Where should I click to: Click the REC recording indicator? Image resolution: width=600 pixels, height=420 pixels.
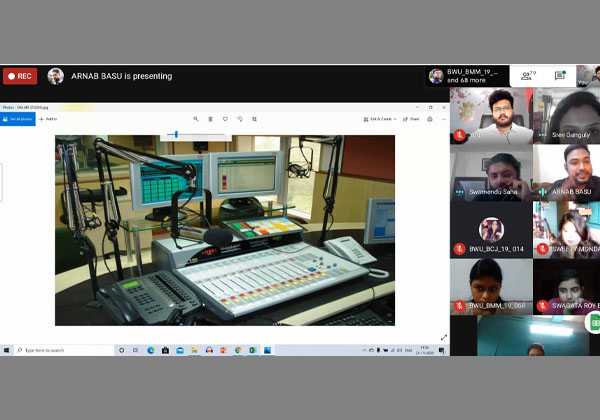click(20, 76)
